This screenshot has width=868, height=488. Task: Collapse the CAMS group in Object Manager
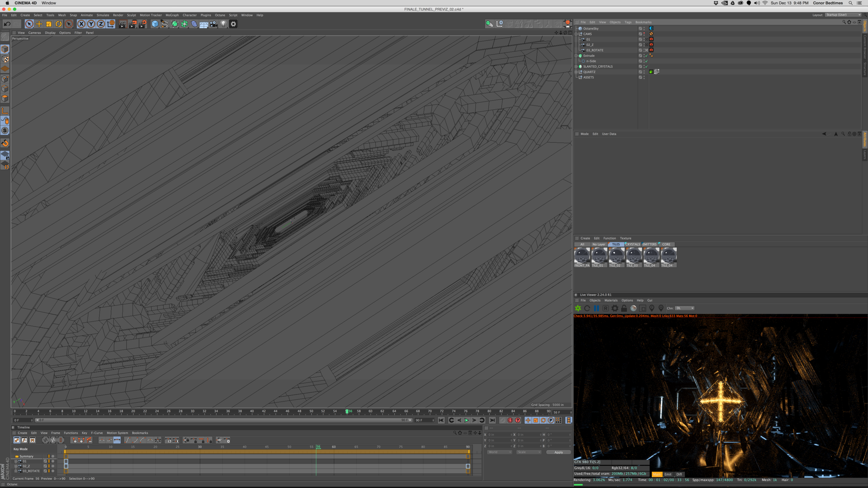point(576,34)
